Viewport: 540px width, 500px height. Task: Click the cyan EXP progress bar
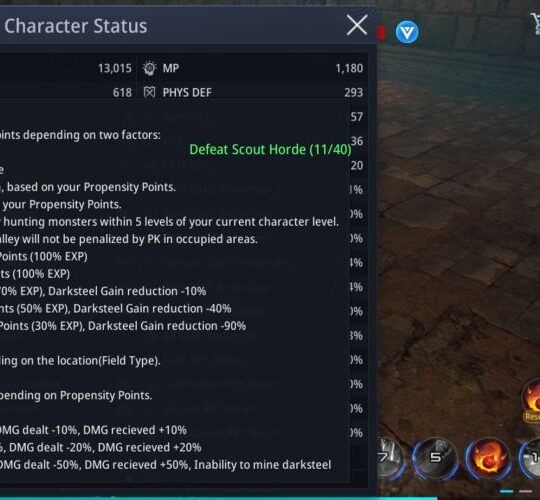tap(219, 498)
